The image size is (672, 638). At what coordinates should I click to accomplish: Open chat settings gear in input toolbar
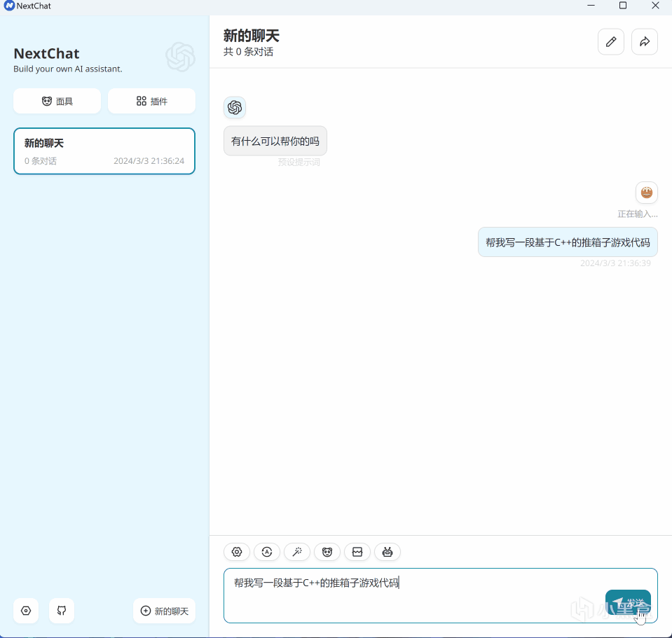pos(237,552)
